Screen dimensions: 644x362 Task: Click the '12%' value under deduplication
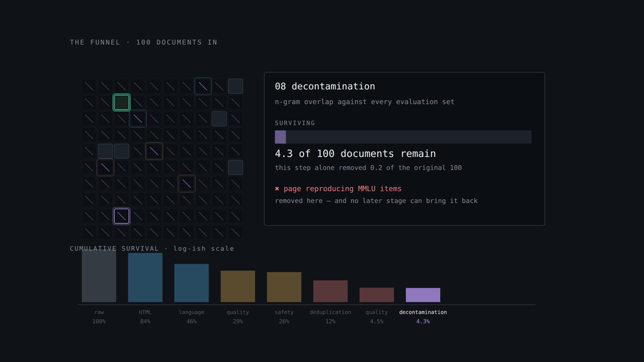[x=330, y=321]
